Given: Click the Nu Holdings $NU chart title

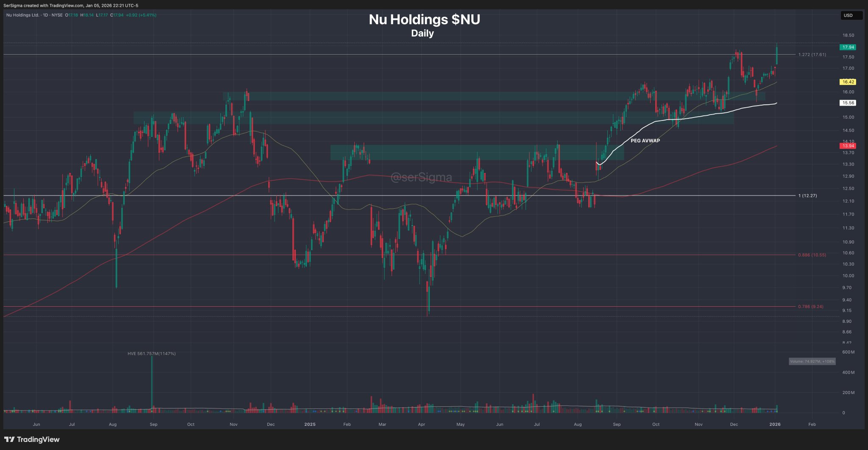Looking at the screenshot, I should [x=424, y=20].
